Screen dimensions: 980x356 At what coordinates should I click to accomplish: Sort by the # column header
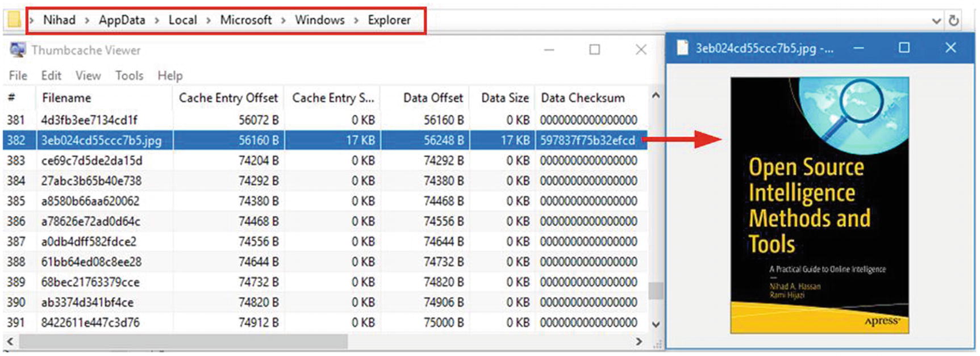click(x=19, y=98)
